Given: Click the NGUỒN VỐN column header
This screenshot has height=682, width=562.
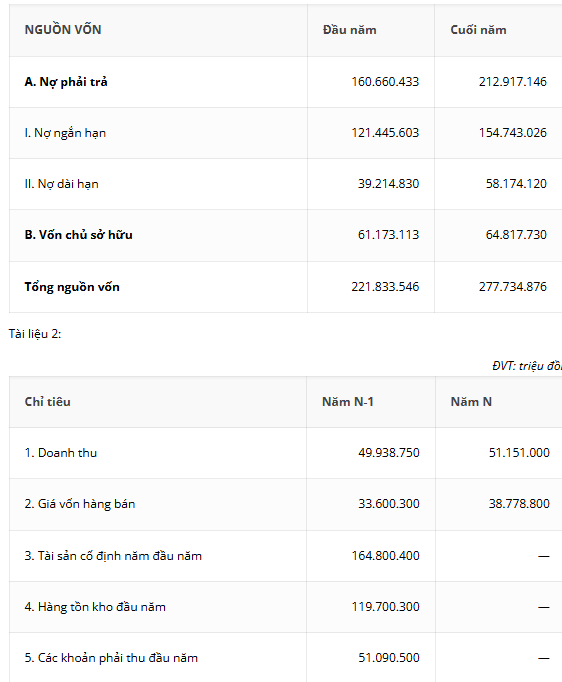Looking at the screenshot, I should (63, 30).
